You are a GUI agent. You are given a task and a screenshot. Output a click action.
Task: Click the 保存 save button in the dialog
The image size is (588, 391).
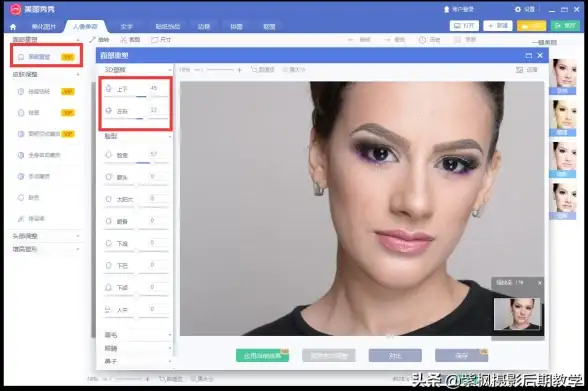click(x=461, y=355)
